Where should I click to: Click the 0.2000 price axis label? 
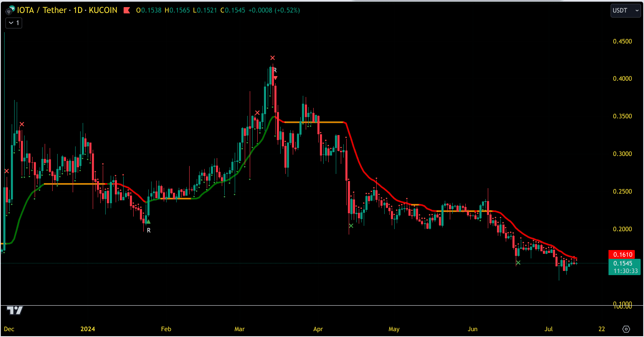pyautogui.click(x=622, y=229)
